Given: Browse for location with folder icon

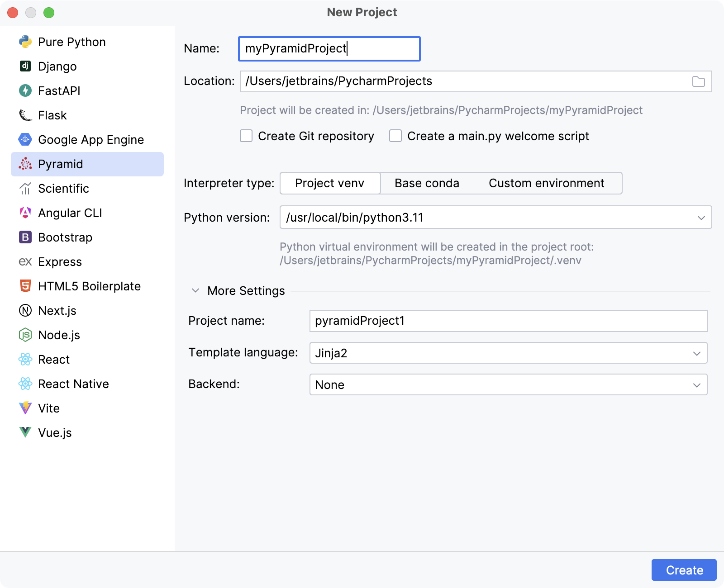Looking at the screenshot, I should click(699, 81).
